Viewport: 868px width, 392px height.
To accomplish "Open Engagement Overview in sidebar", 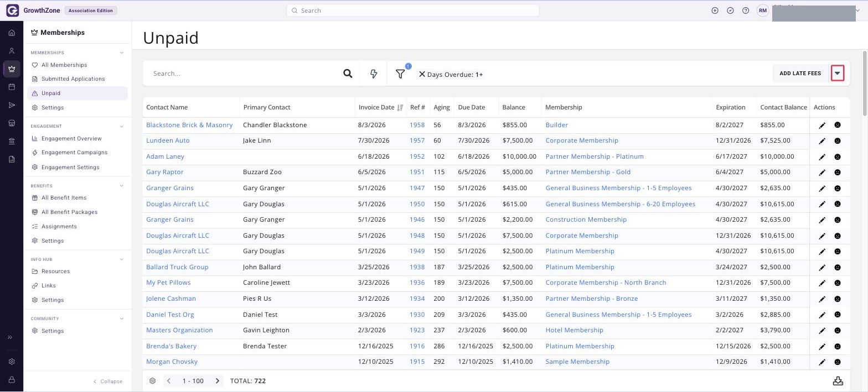I will click(71, 139).
